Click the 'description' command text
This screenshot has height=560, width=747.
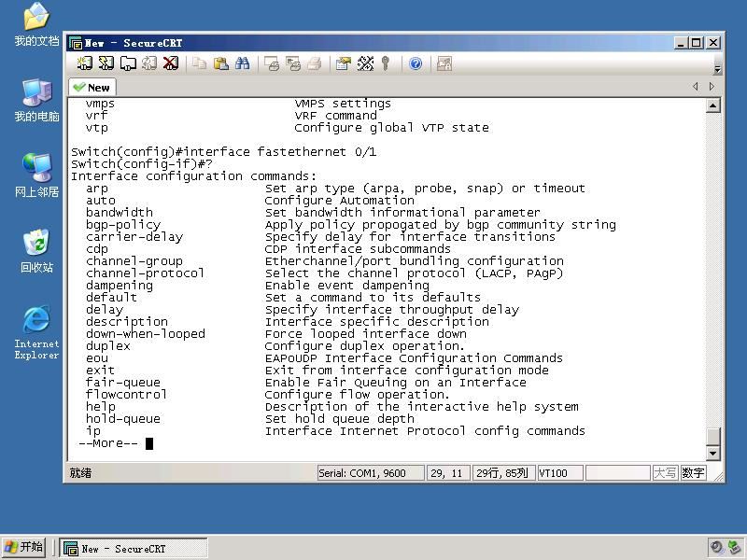coord(127,321)
